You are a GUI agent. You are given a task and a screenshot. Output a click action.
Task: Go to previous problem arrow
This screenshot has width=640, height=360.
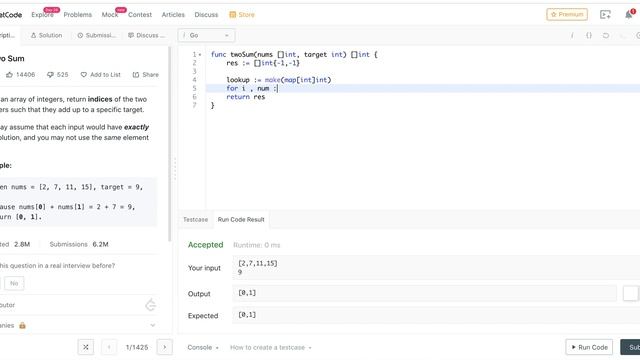109,347
